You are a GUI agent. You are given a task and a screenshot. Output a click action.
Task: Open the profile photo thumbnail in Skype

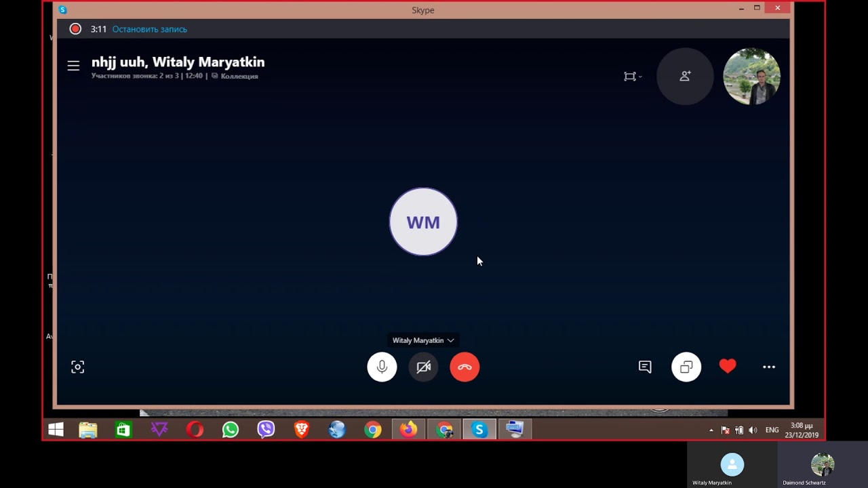point(751,77)
